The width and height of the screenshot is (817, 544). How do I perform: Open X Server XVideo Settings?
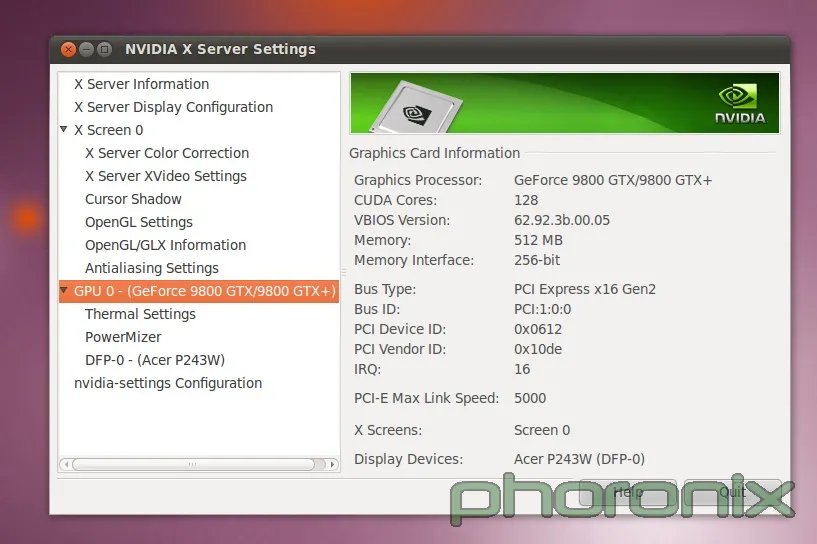166,176
